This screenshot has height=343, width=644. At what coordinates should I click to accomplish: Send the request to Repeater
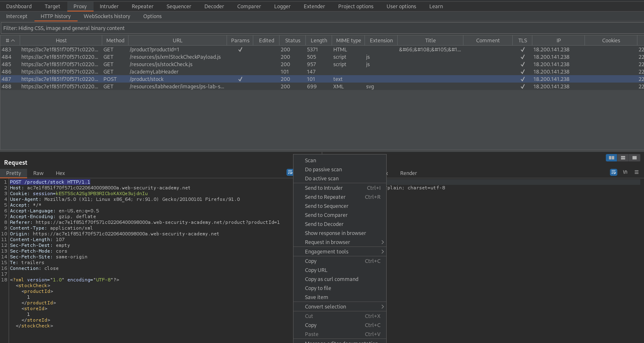coord(340,197)
